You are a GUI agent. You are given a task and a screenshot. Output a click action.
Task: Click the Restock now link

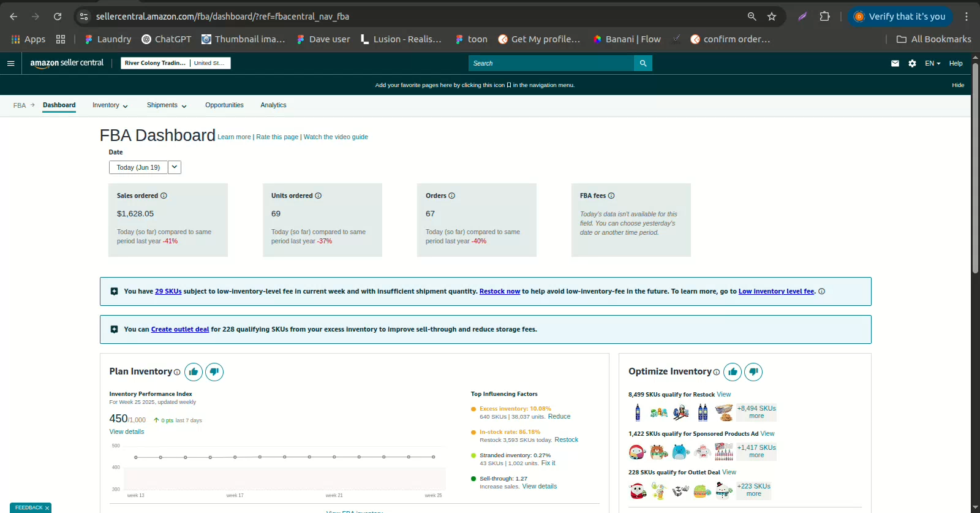pos(499,292)
